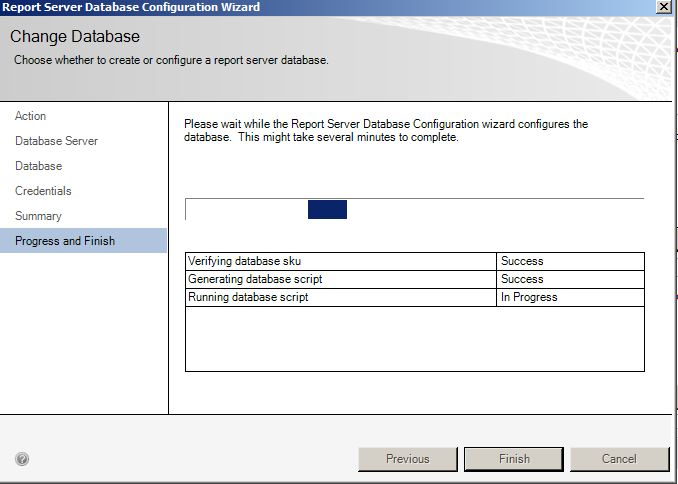Viewport: 678px width, 484px height.
Task: Click the 'Change Database' heading
Action: coord(75,36)
